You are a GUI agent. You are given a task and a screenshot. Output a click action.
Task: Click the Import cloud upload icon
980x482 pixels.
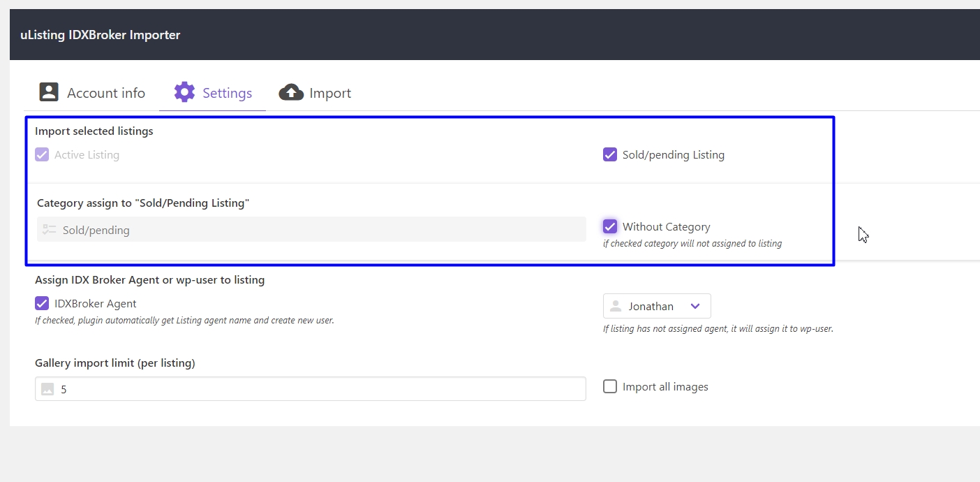point(291,92)
